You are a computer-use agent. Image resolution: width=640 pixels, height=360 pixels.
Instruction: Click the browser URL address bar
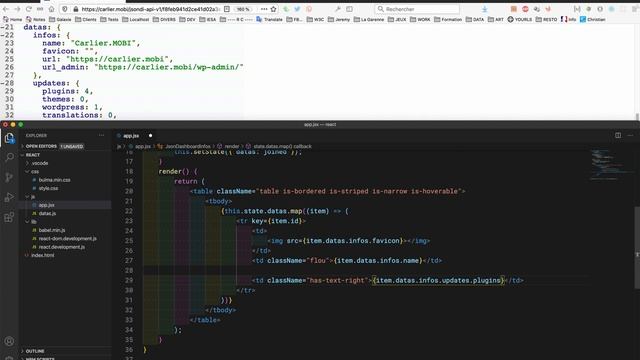tap(150, 9)
